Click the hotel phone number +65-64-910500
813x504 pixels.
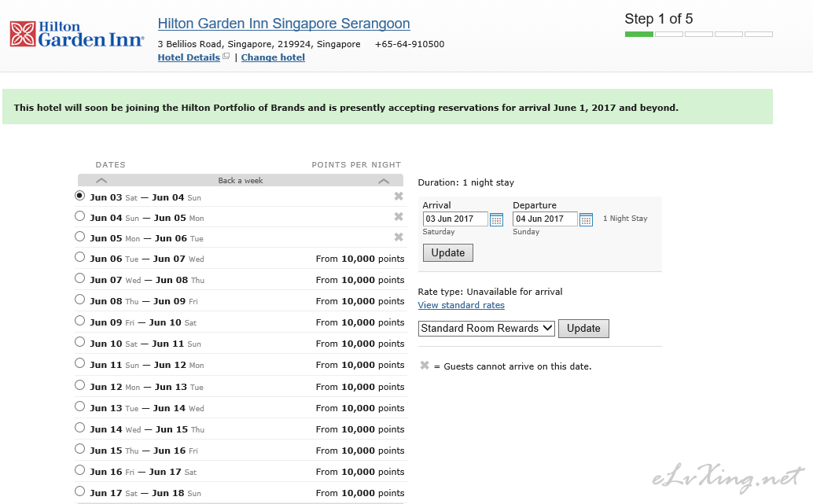(x=410, y=44)
